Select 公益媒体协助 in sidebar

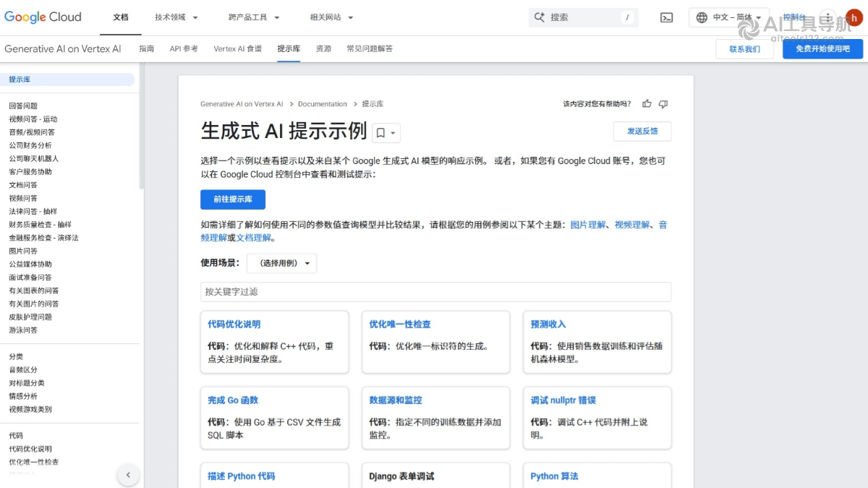(x=30, y=264)
